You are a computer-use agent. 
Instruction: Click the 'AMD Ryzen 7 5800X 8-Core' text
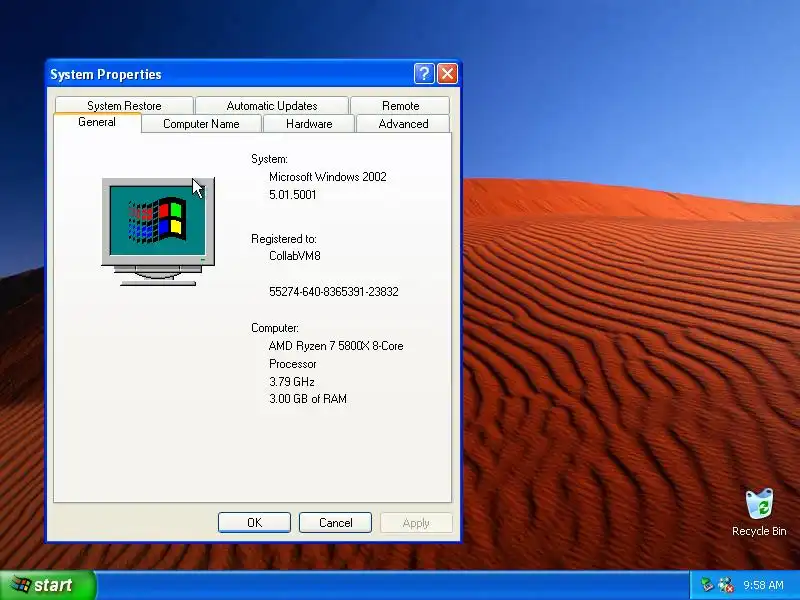pyautogui.click(x=336, y=346)
